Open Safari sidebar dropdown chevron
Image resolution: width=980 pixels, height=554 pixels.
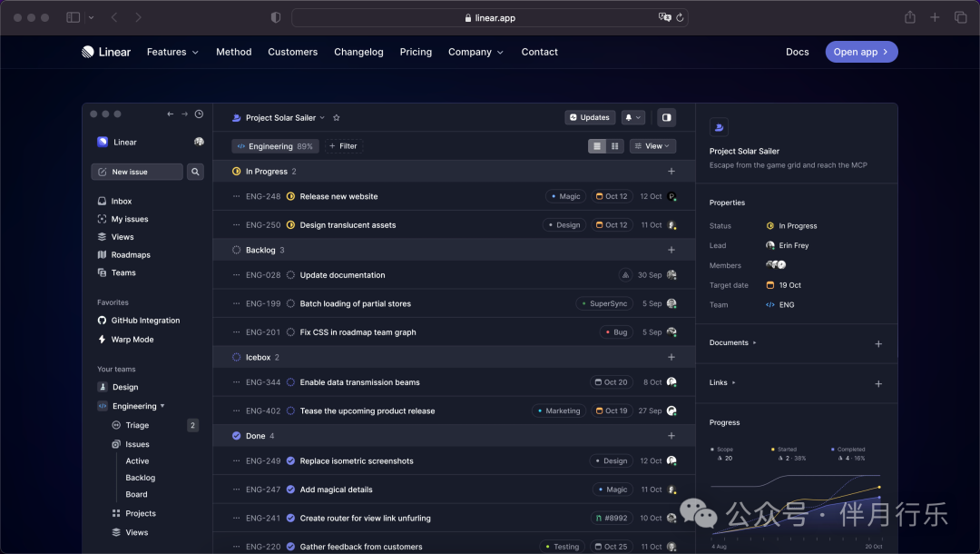(92, 17)
